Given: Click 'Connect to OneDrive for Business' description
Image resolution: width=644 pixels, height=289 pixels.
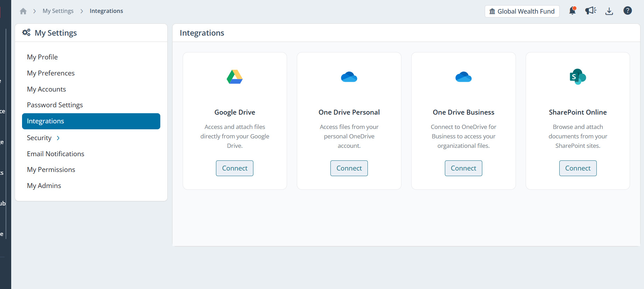Looking at the screenshot, I should tap(464, 136).
